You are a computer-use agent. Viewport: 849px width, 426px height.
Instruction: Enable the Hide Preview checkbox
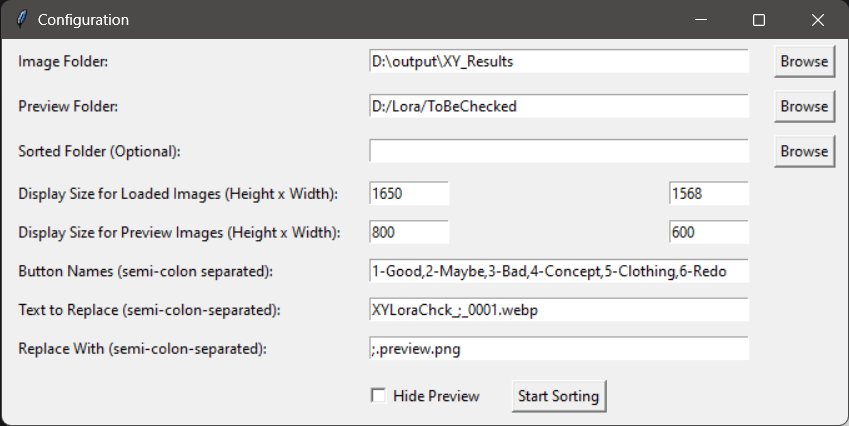378,396
